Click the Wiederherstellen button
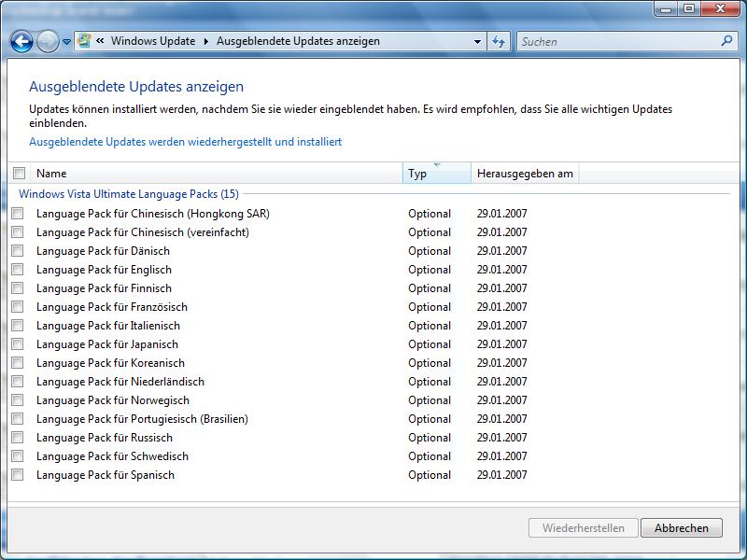This screenshot has height=560, width=747. 583,528
